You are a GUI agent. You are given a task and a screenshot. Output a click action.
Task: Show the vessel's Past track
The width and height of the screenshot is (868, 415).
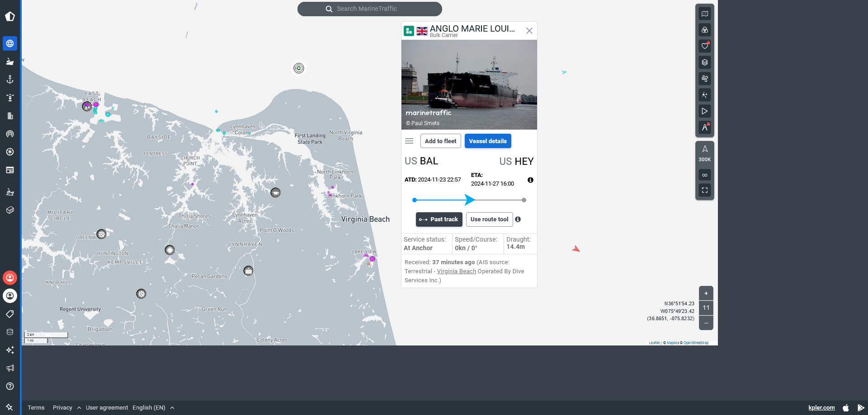[x=439, y=219]
